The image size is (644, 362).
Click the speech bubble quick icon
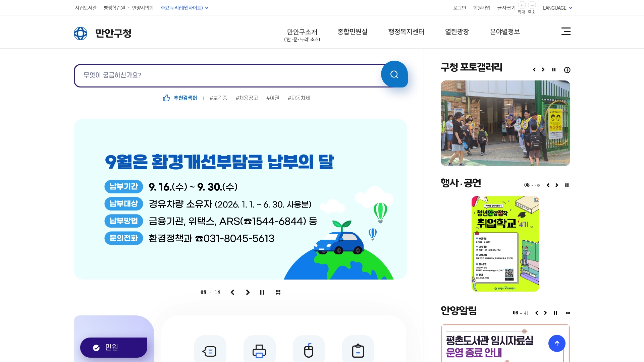pos(210,351)
